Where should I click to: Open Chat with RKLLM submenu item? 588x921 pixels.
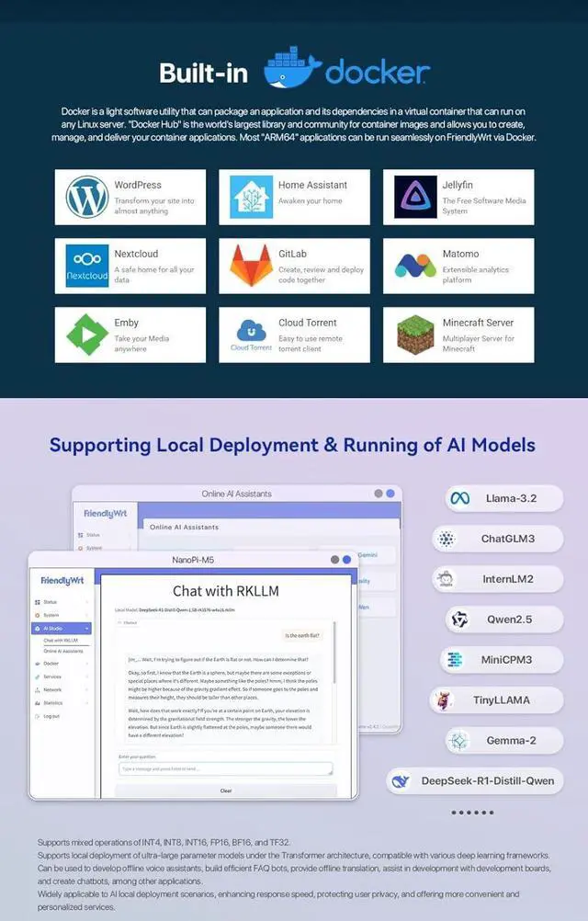[61, 641]
